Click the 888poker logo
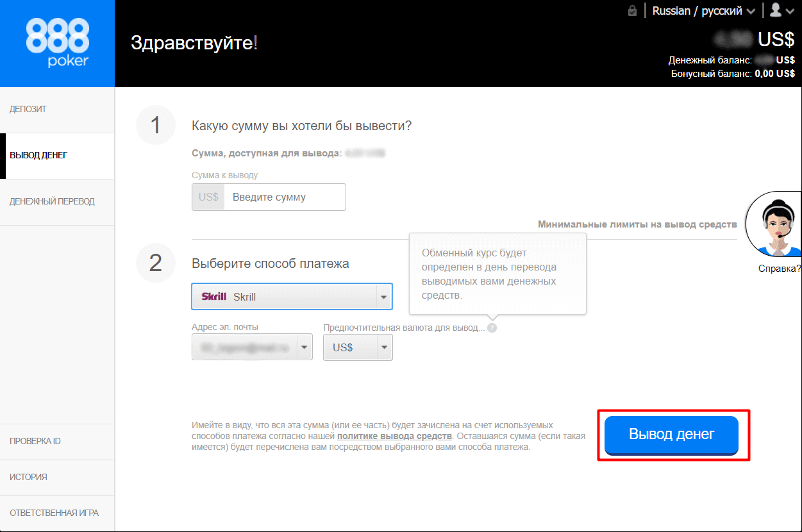 [57, 43]
